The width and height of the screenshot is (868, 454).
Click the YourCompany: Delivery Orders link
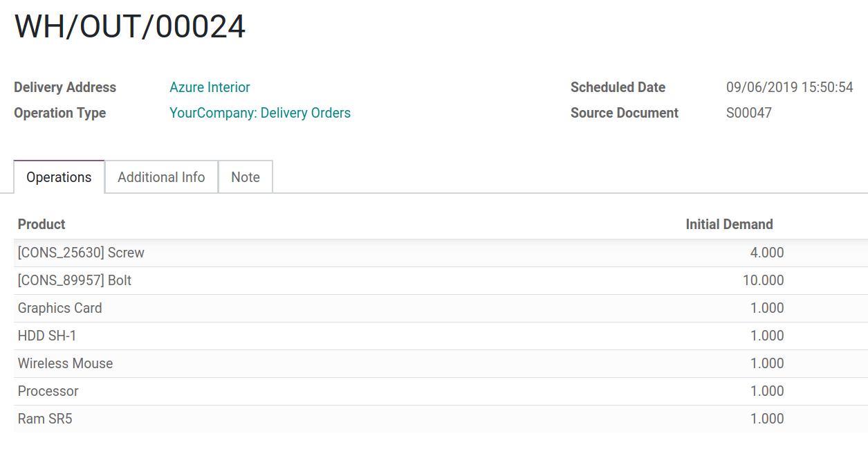tap(260, 113)
